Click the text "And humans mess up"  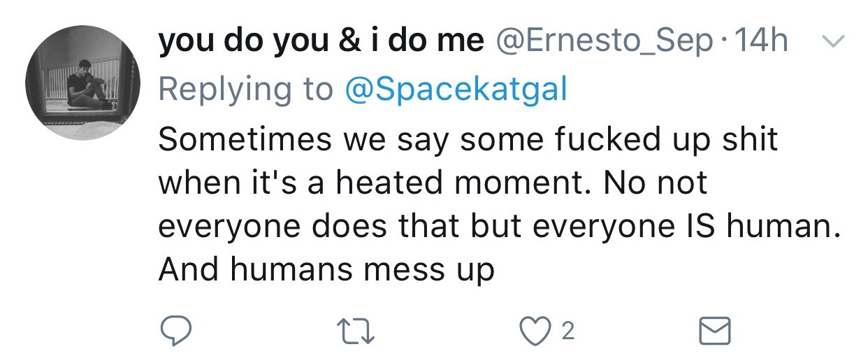(x=326, y=270)
